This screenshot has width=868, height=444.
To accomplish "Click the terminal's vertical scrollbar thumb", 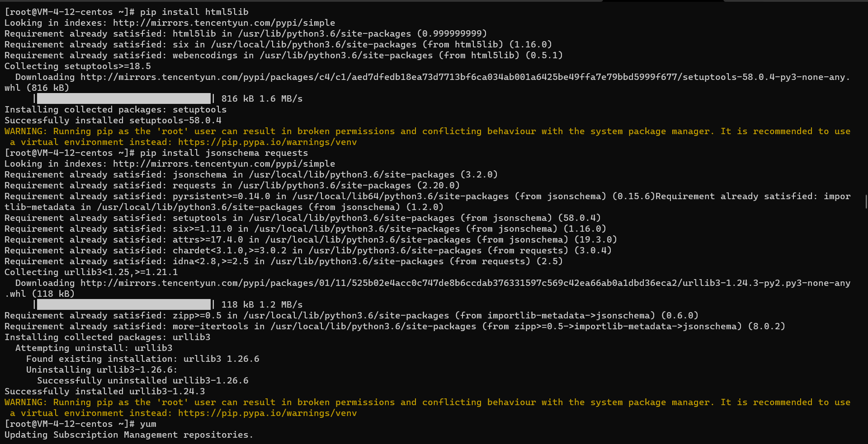I will click(866, 201).
